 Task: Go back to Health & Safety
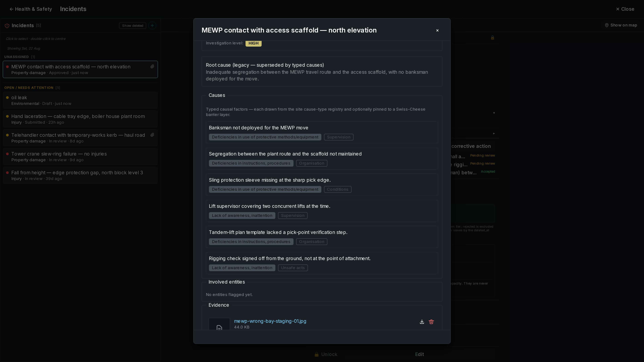pyautogui.click(x=31, y=9)
